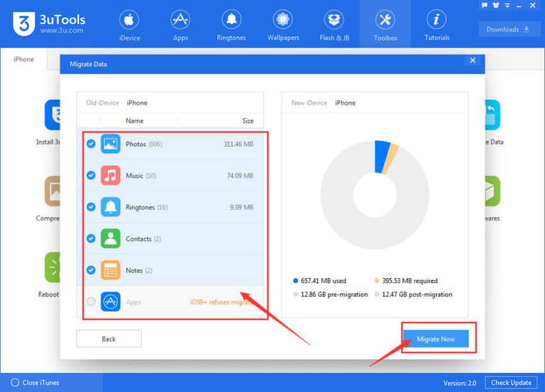Click the Back button

pos(109,339)
